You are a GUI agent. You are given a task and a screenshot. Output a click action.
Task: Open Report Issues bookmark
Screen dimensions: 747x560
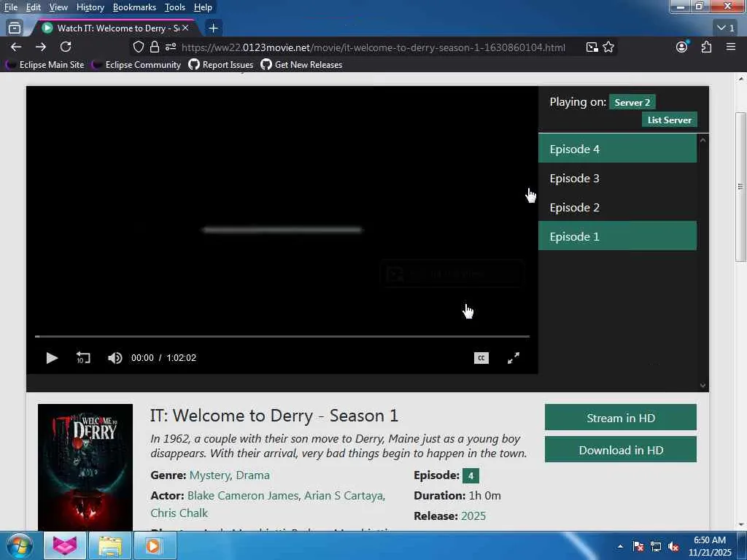(x=221, y=65)
